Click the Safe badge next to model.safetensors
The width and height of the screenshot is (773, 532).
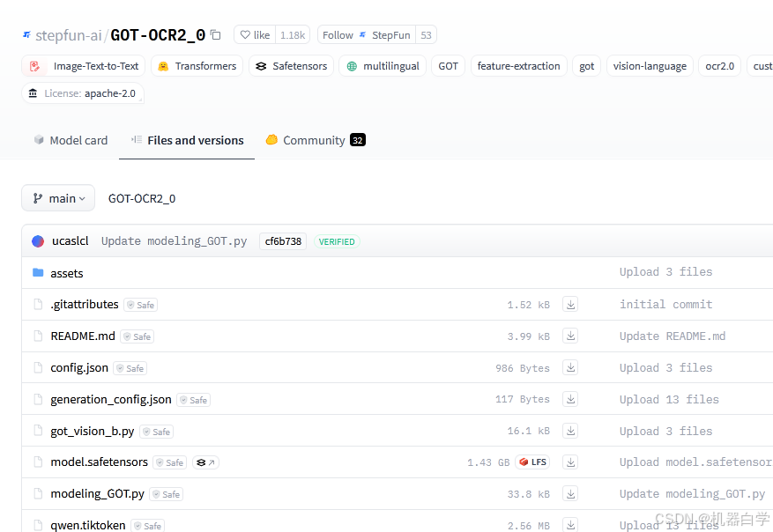(x=169, y=462)
